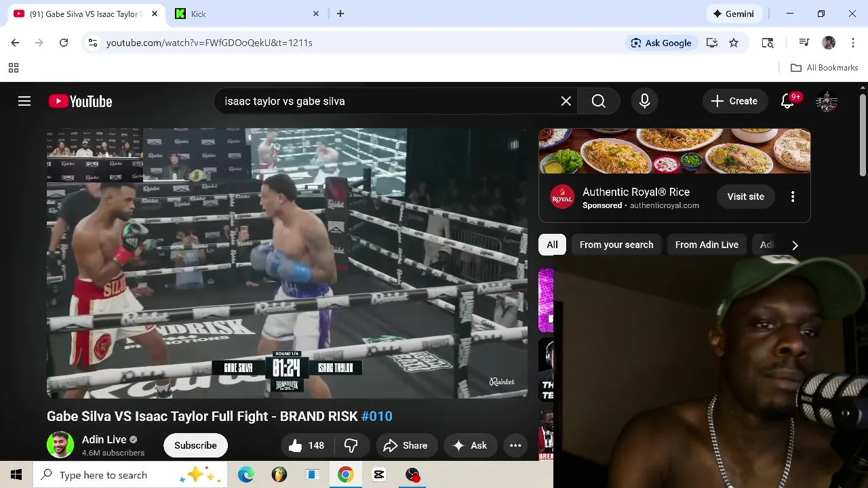Image resolution: width=868 pixels, height=488 pixels.
Task: Click the #010 hashtag in the title
Action: pos(377,416)
